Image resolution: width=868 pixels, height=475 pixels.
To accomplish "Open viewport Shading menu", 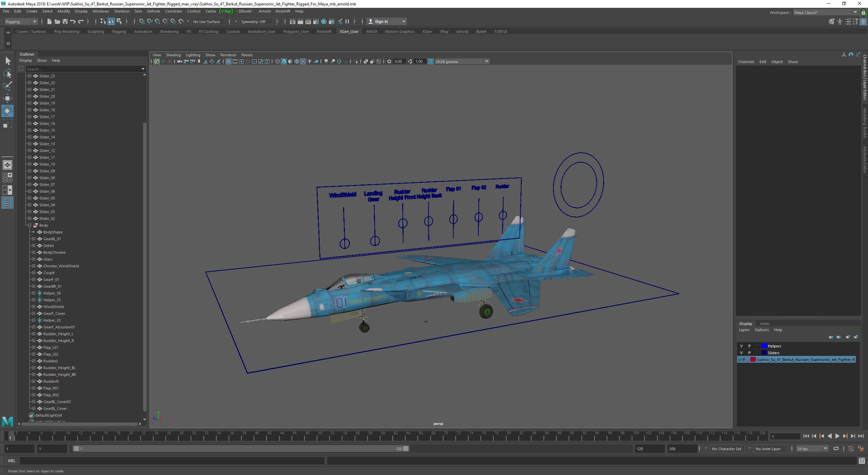I will tap(173, 55).
